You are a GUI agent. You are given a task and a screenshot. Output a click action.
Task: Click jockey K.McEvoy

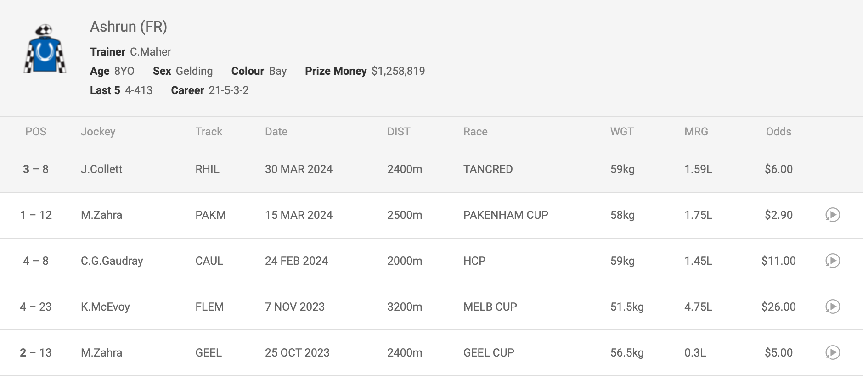click(x=105, y=307)
